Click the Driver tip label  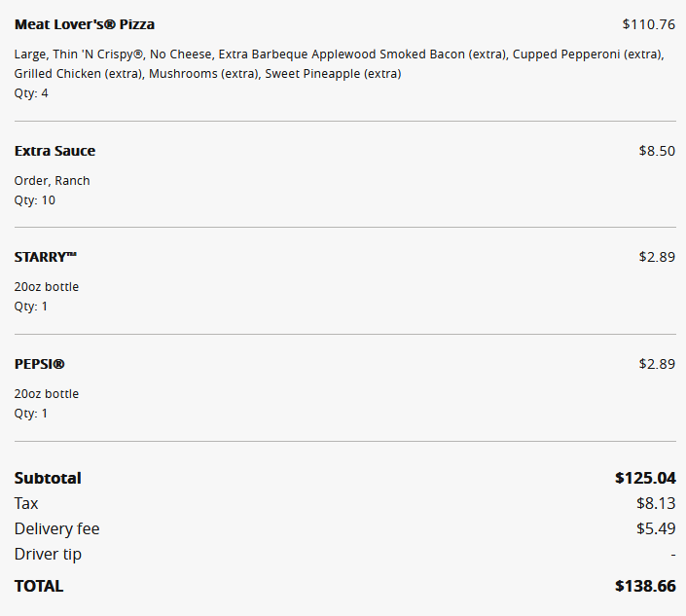pyautogui.click(x=48, y=554)
